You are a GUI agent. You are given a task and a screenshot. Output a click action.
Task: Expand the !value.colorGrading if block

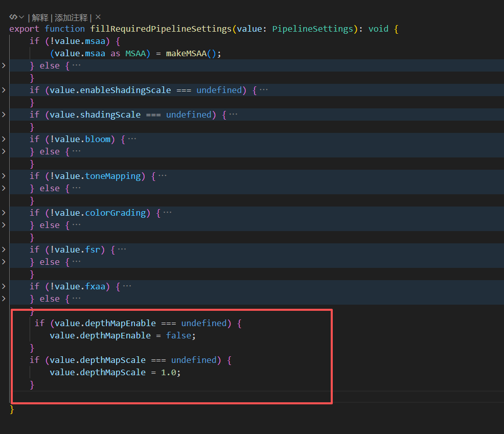point(4,213)
